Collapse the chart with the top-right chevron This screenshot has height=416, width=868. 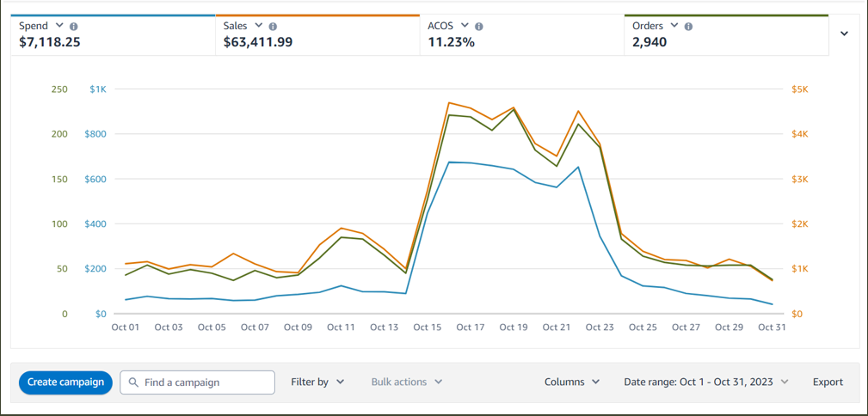pyautogui.click(x=844, y=34)
